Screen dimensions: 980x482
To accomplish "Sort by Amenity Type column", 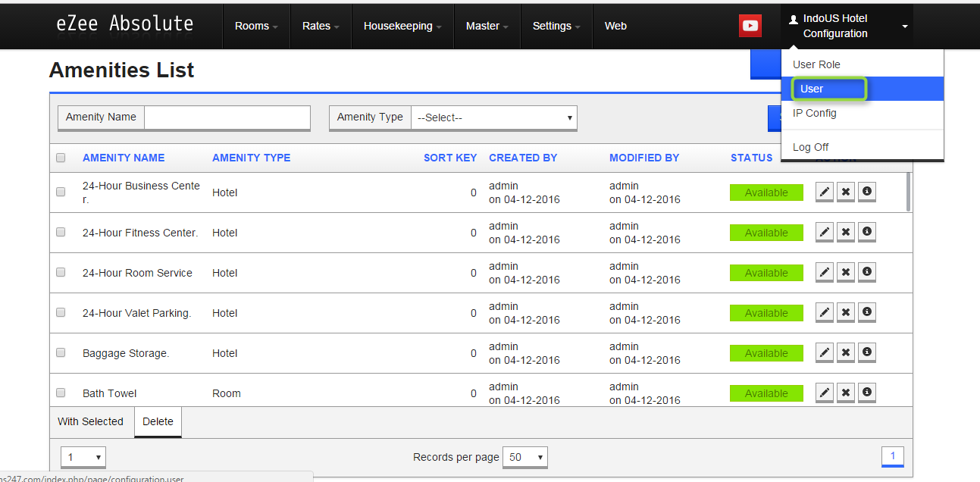I will tap(251, 158).
